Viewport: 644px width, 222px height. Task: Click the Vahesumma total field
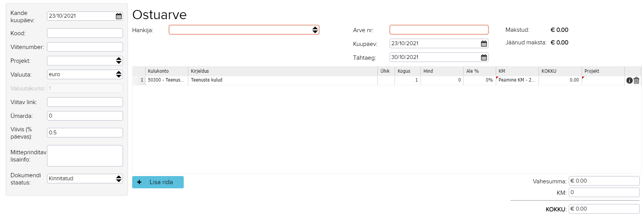coord(604,181)
